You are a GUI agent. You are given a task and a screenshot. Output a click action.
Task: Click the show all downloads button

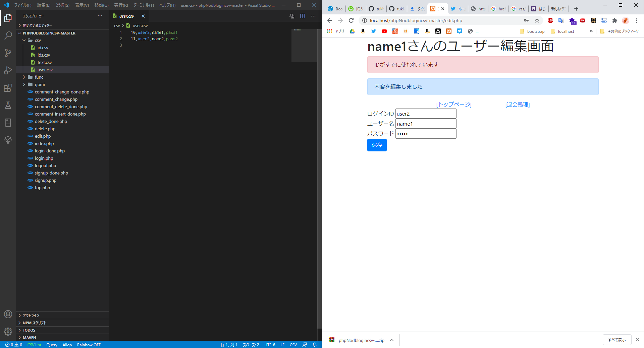click(x=617, y=340)
